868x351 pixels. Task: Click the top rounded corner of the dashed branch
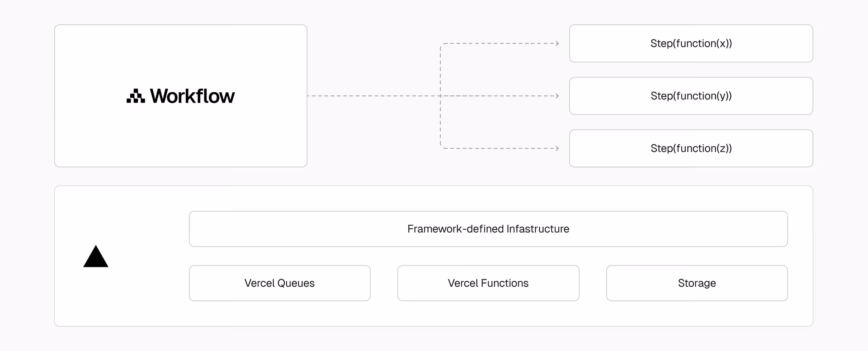click(x=442, y=45)
